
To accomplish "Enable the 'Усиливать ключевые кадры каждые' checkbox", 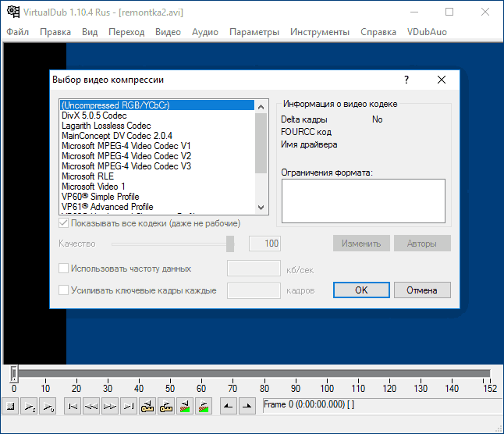I will 64,290.
